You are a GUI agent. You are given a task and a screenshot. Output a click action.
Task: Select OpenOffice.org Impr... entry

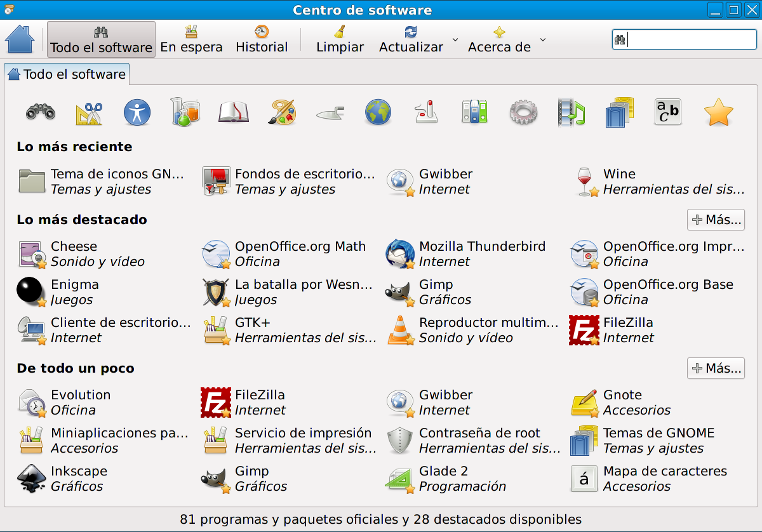(656, 254)
